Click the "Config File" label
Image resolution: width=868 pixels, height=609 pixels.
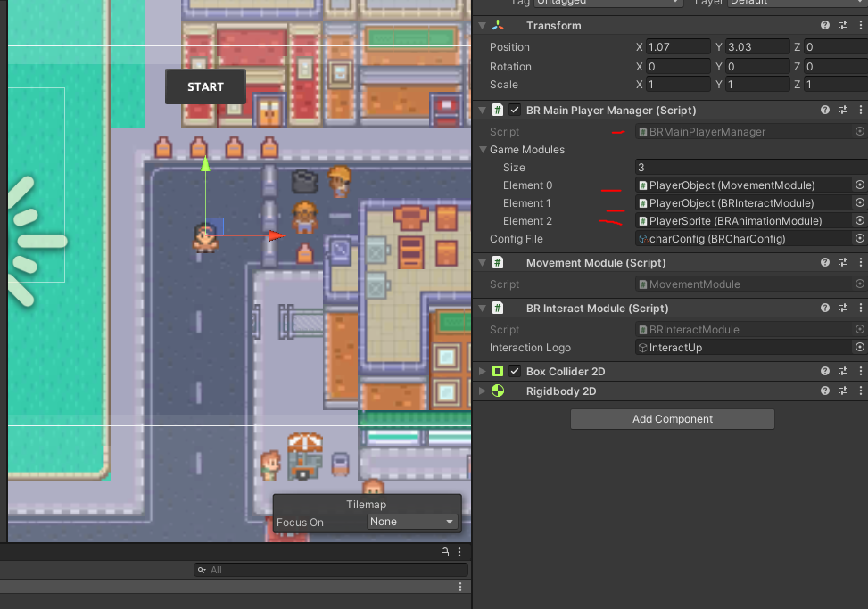point(516,238)
